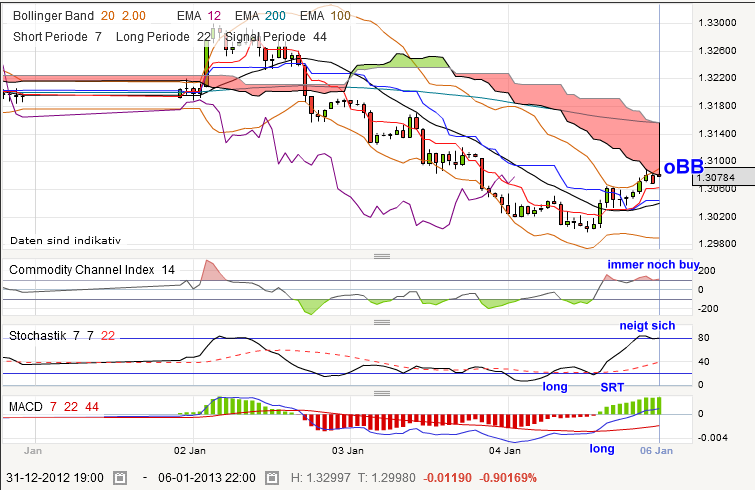755x490 pixels.
Task: Open the start date calendar icon
Action: pyautogui.click(x=120, y=478)
